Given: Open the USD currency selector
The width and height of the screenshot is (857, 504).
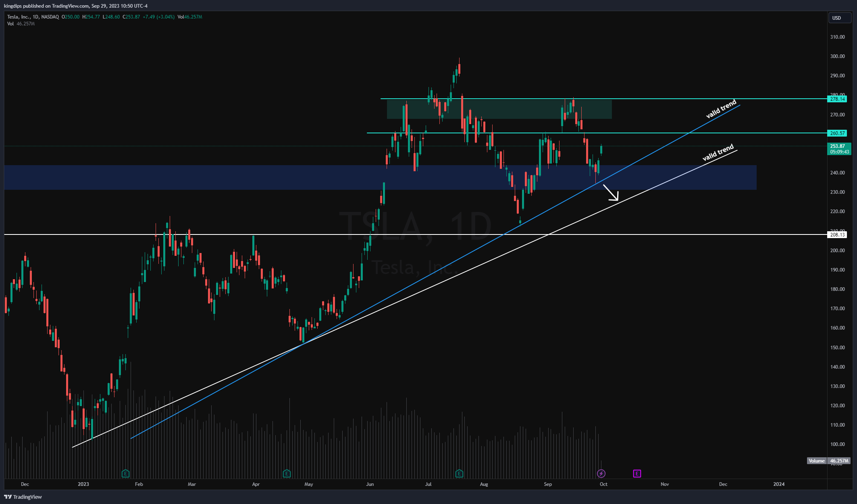Looking at the screenshot, I should (x=840, y=18).
